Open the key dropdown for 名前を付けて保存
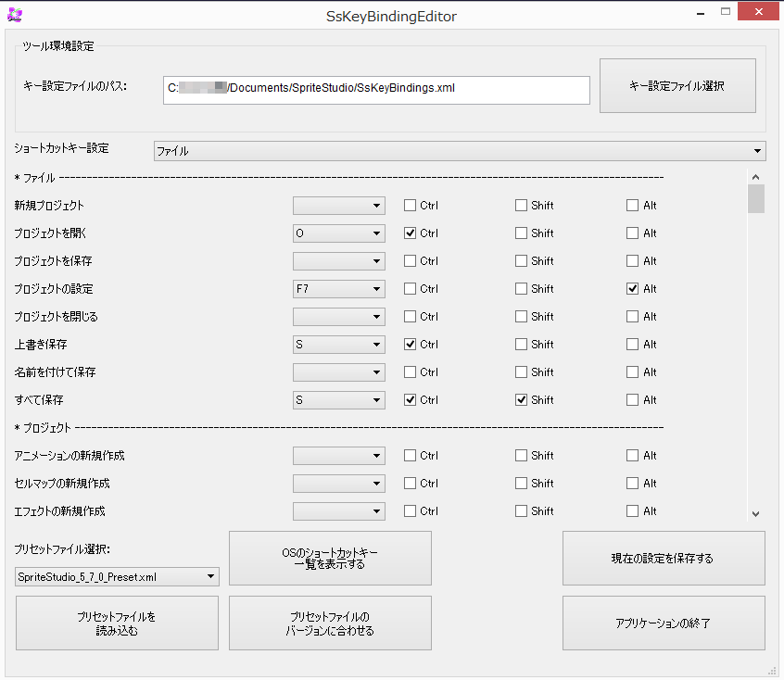Screen dimensions: 784x680 click(x=339, y=372)
